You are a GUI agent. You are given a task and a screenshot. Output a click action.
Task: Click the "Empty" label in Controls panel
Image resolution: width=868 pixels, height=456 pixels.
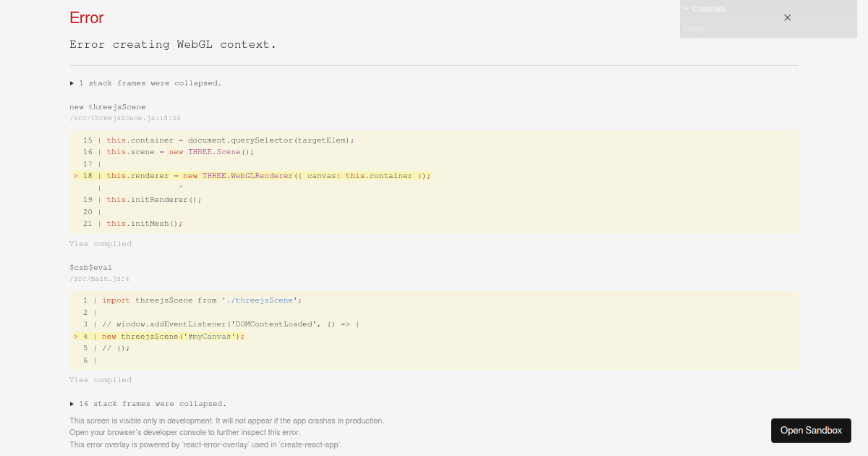(x=694, y=28)
